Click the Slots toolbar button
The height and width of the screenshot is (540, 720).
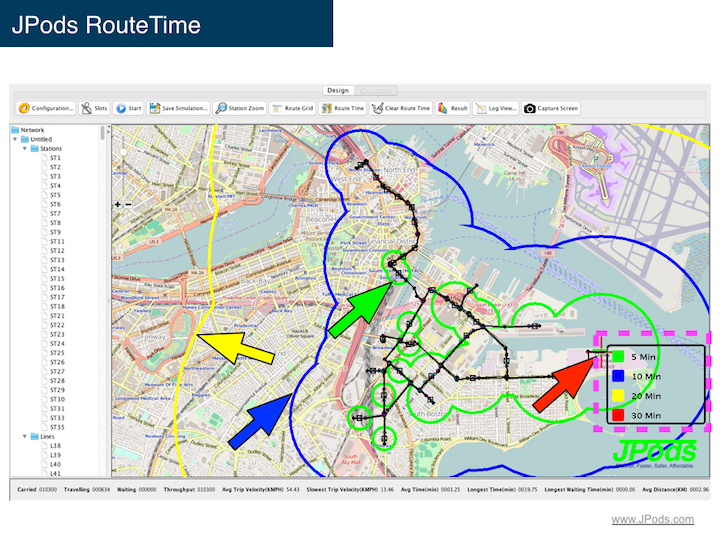(95, 108)
